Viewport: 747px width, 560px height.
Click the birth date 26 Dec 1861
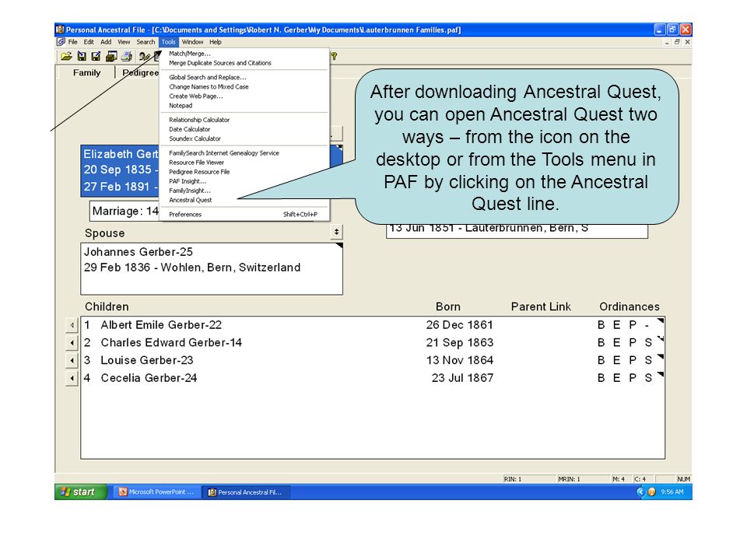[459, 325]
